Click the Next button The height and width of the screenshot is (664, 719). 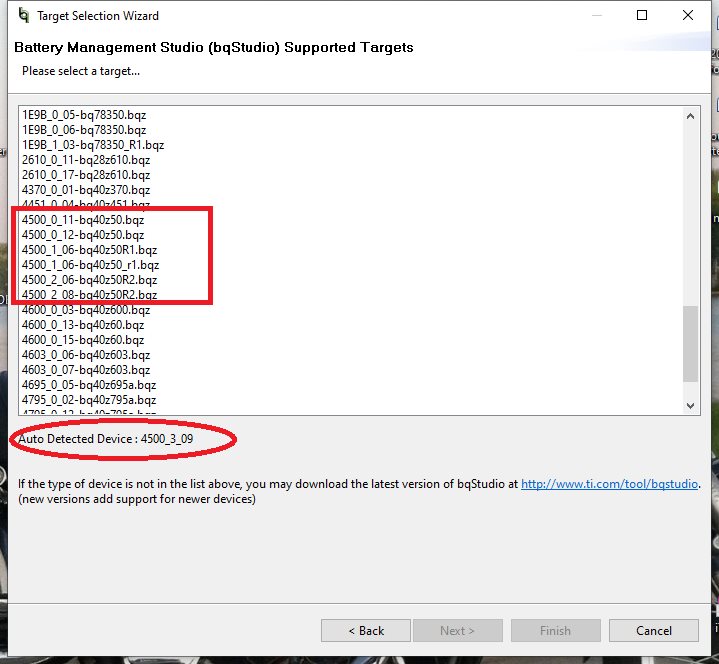click(x=458, y=631)
